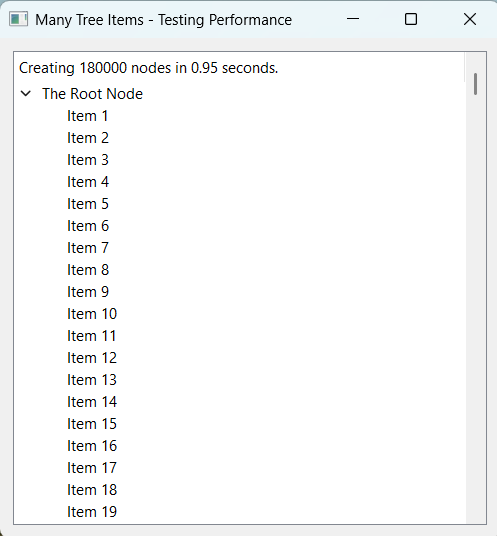Select Item 13 in tree
The image size is (497, 536).
coord(92,380)
